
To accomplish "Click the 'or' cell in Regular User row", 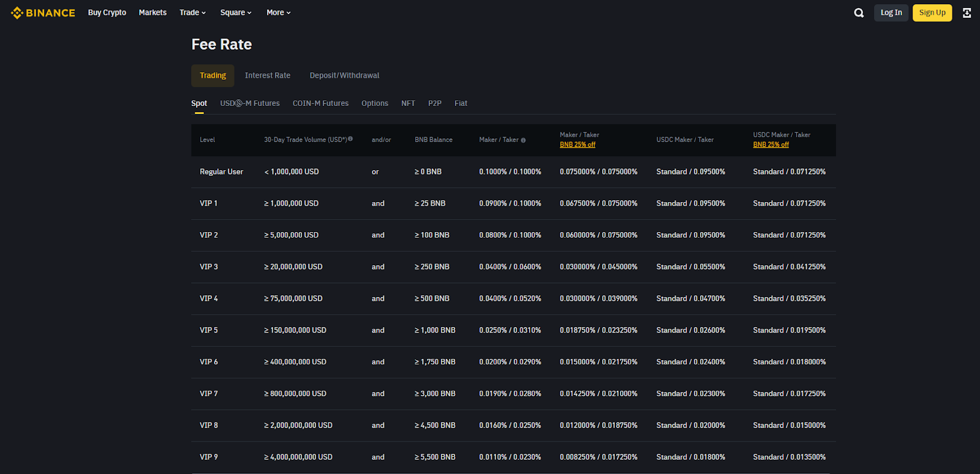I will point(375,172).
